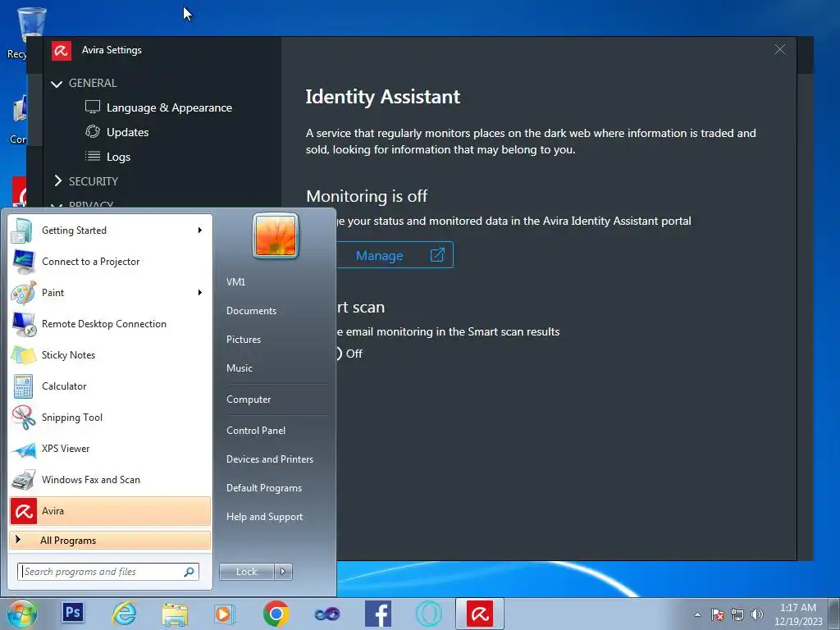The height and width of the screenshot is (630, 840).
Task: Collapse the PRIVACY section chevron
Action: (57, 205)
